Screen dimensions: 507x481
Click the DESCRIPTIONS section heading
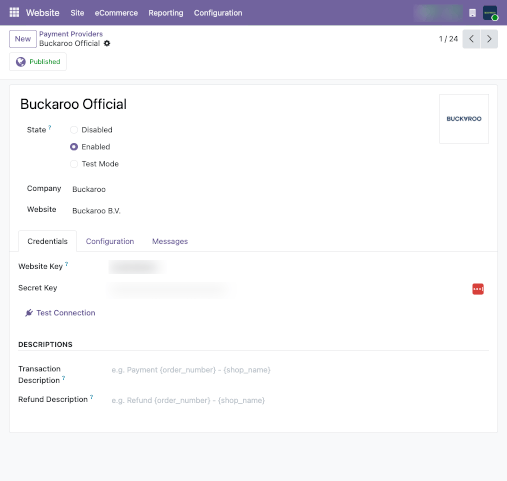(45, 344)
